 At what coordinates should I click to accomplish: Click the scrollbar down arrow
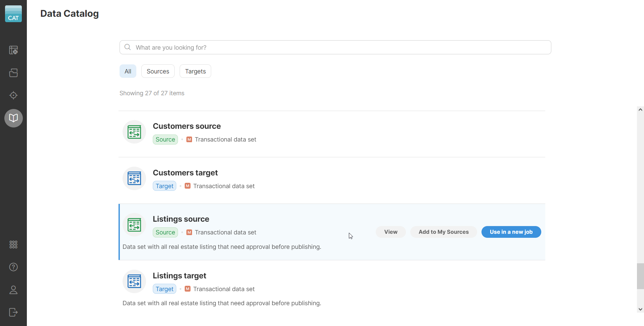tap(640, 309)
